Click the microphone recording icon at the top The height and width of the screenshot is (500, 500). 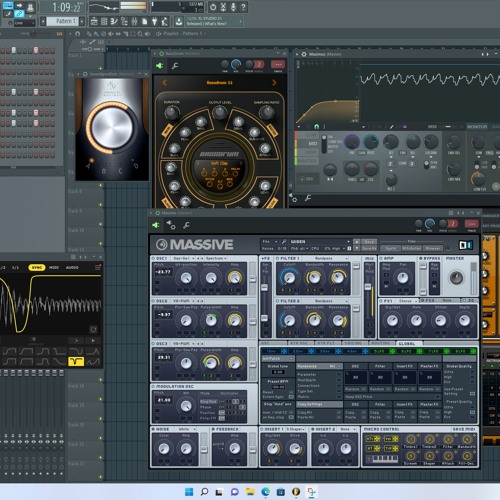pos(233,7)
